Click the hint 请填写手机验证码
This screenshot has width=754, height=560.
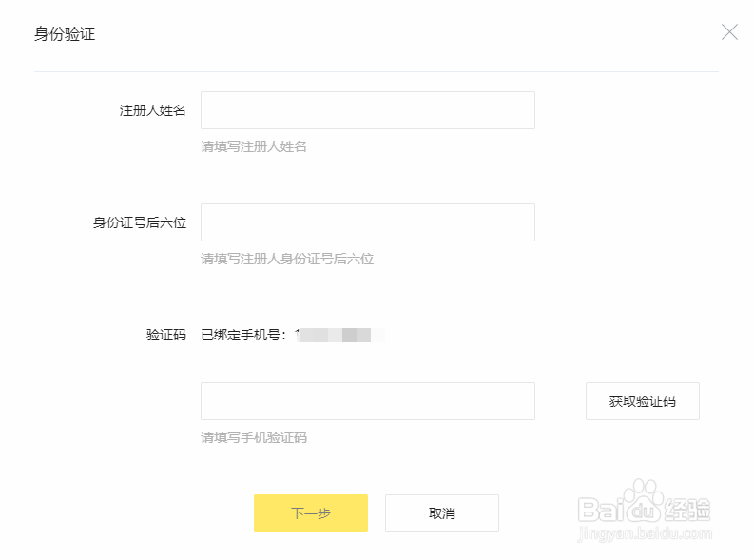tap(254, 438)
